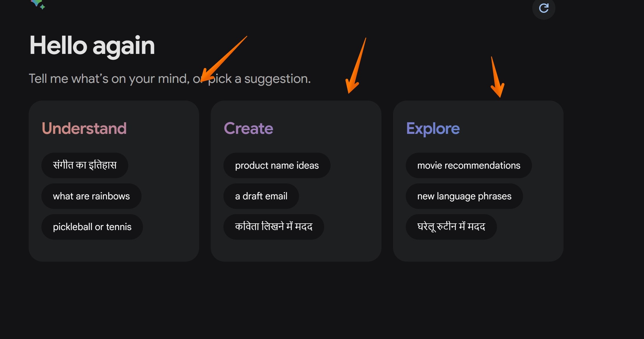Click the 'Explore' card heading
Image resolution: width=644 pixels, height=339 pixels.
coord(433,128)
